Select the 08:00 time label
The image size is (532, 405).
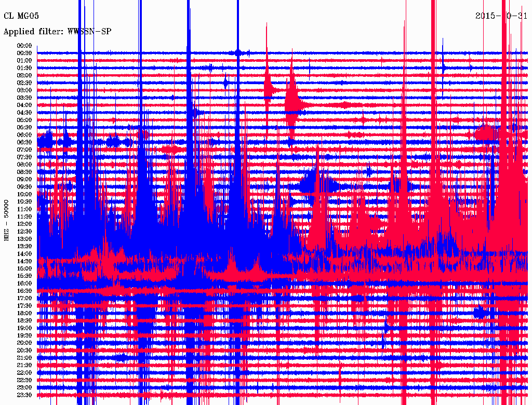[x=24, y=165]
